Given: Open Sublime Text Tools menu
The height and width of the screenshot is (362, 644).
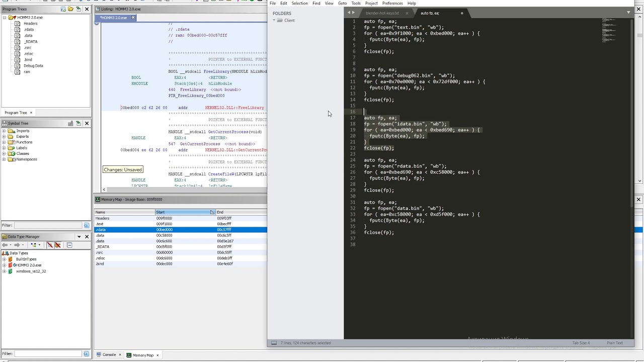Looking at the screenshot, I should [x=356, y=4].
